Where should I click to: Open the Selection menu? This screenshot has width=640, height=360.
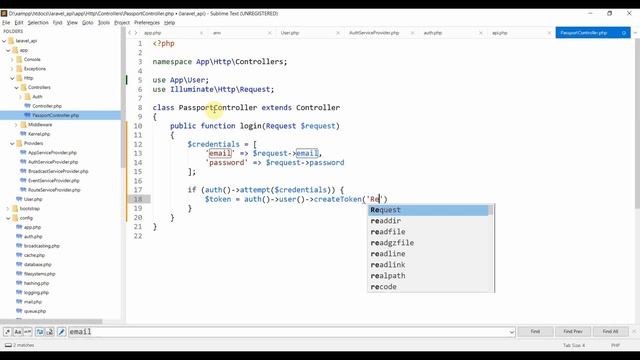(38, 22)
